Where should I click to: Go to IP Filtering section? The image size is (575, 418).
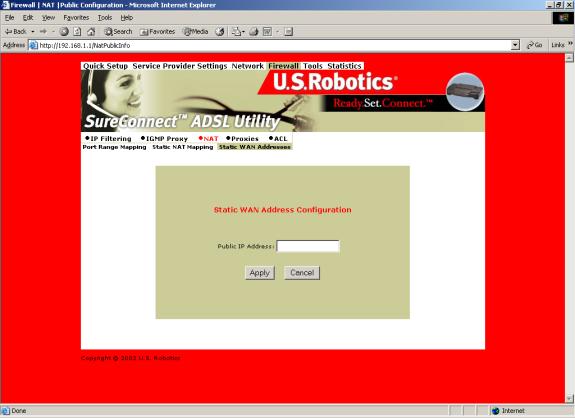(x=109, y=139)
